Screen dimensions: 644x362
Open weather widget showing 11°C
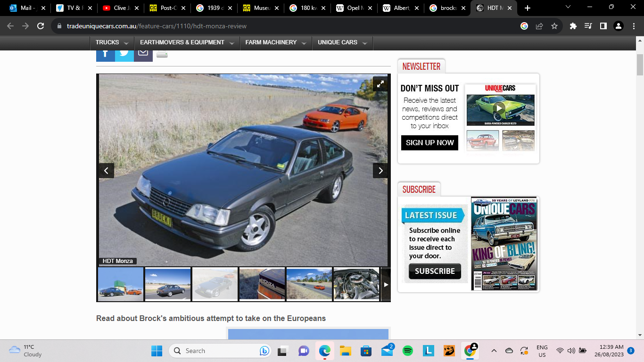tap(25, 351)
